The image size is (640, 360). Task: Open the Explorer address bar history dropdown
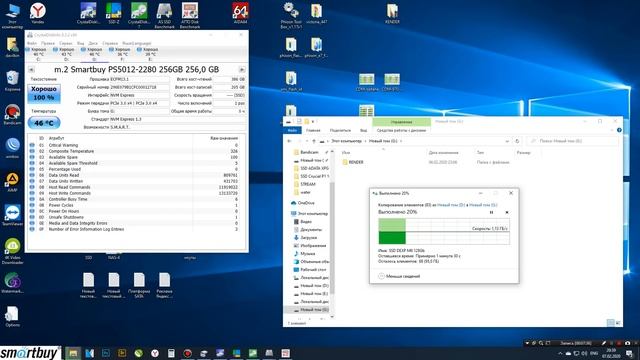(507, 141)
